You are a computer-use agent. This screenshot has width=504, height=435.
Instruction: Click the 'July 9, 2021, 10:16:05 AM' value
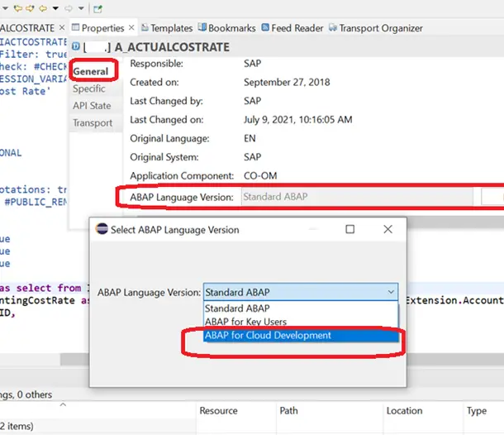point(298,120)
